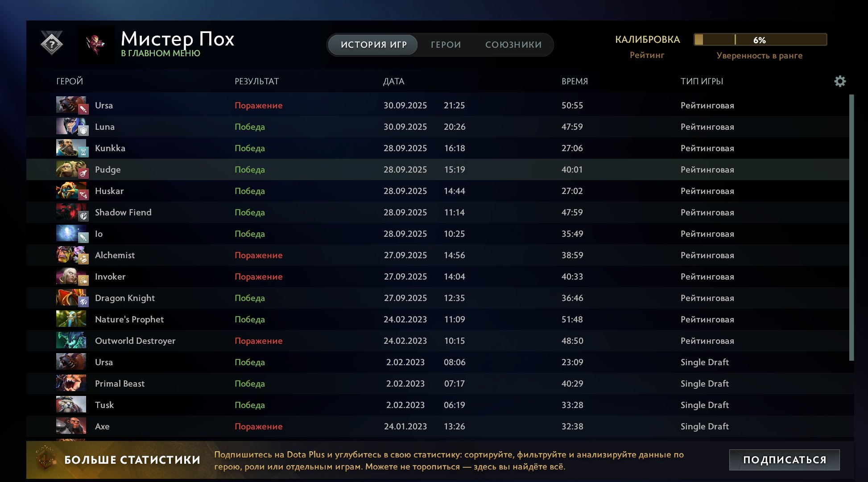Switch to the Союзники tab
The height and width of the screenshot is (482, 868).
click(x=513, y=45)
